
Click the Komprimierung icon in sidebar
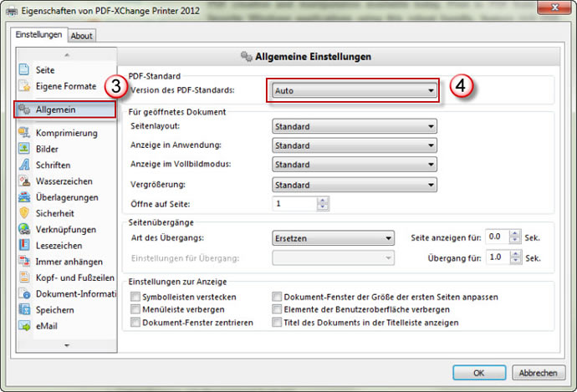click(24, 133)
